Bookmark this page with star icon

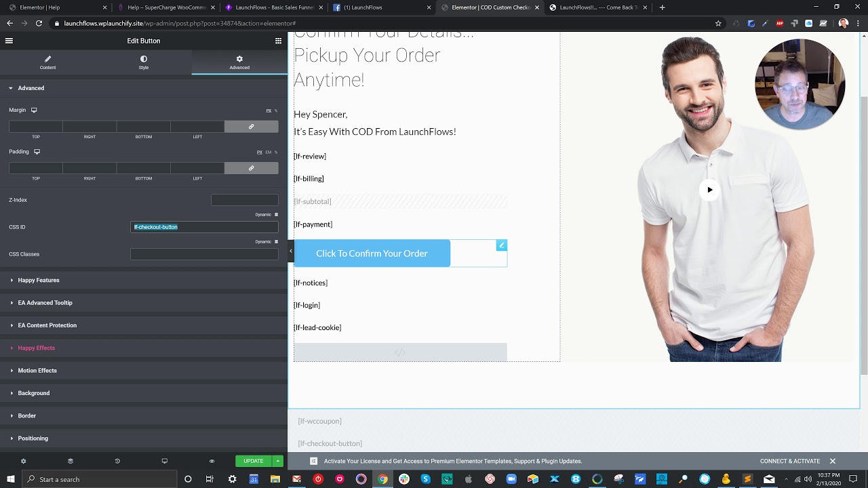(x=718, y=23)
